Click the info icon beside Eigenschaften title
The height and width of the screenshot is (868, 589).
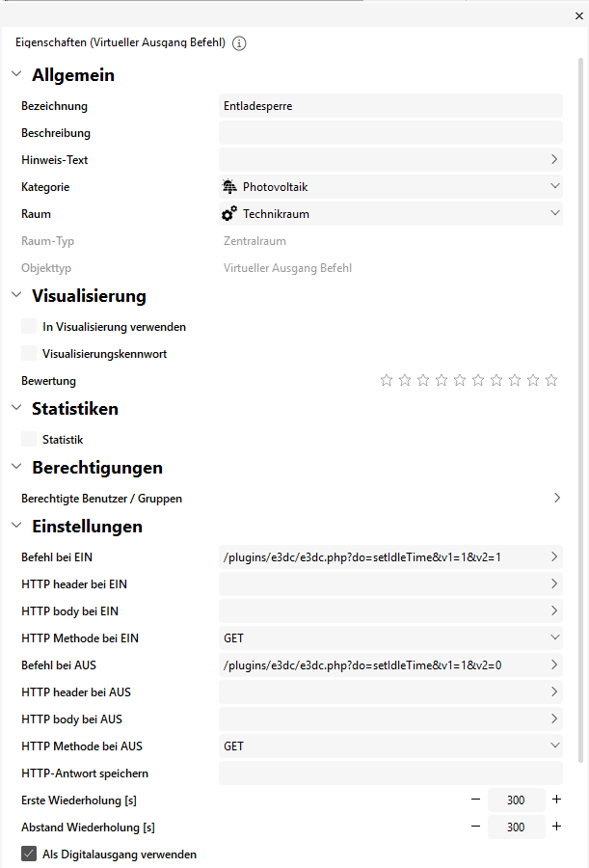point(240,43)
